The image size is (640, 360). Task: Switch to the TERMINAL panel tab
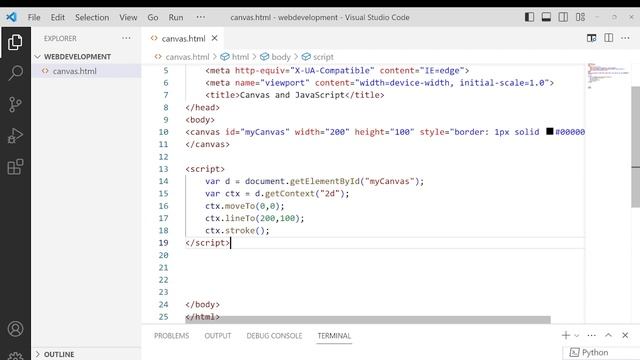[x=334, y=336]
